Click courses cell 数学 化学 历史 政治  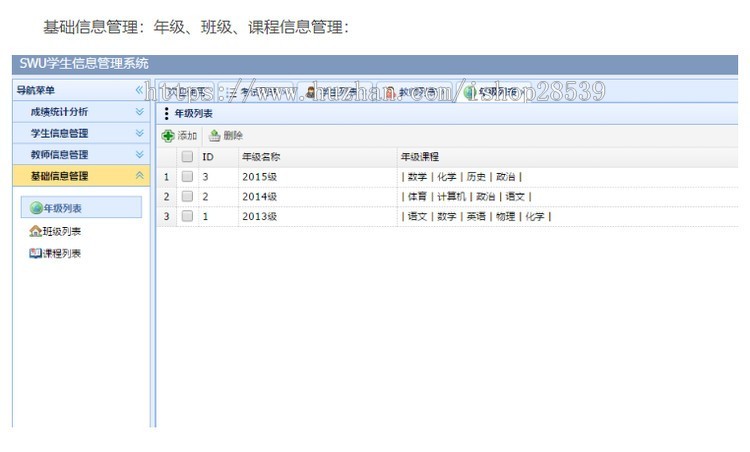coord(567,177)
